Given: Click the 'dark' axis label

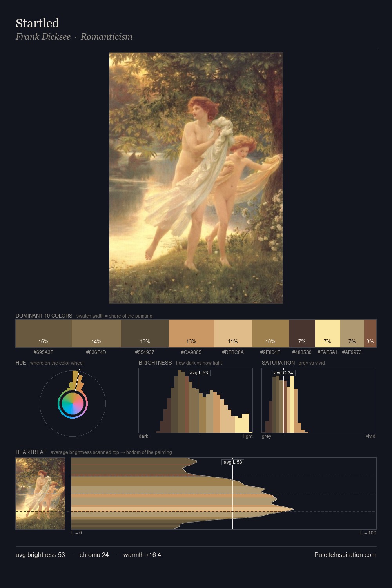Looking at the screenshot, I should tap(143, 436).
